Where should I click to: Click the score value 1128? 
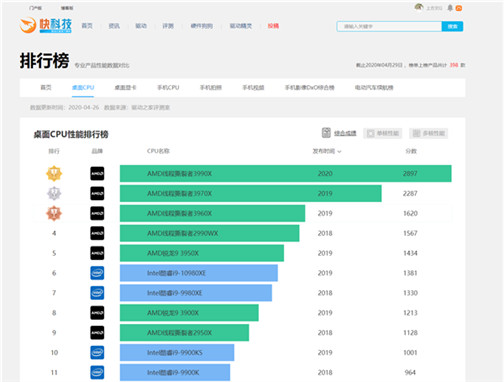tap(410, 333)
